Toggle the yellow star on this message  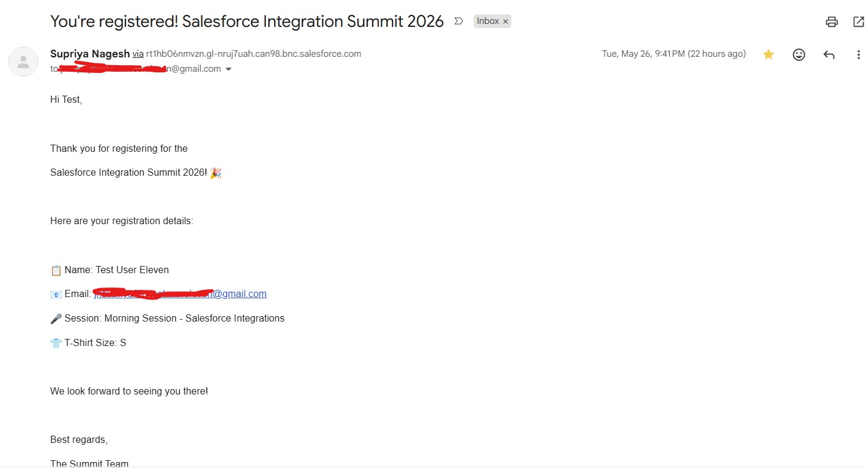click(x=768, y=54)
